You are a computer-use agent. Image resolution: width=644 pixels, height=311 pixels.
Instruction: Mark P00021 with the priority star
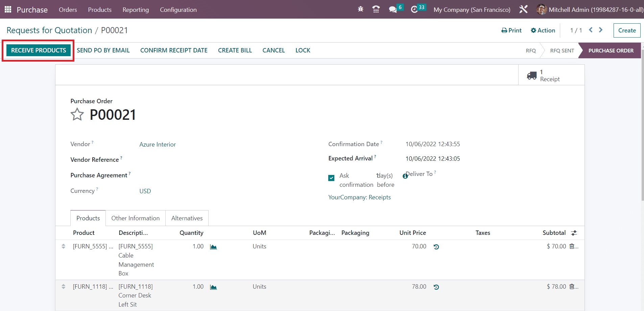coord(77,114)
